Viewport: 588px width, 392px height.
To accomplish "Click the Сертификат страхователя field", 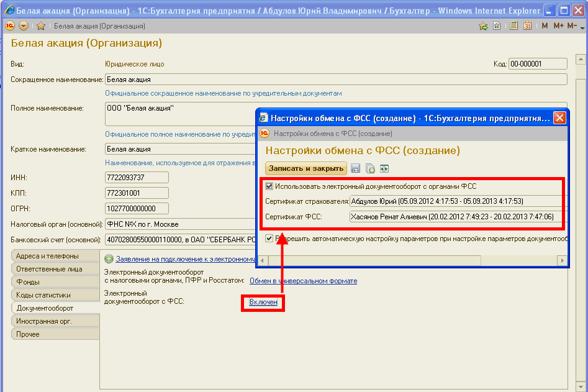I will point(458,201).
